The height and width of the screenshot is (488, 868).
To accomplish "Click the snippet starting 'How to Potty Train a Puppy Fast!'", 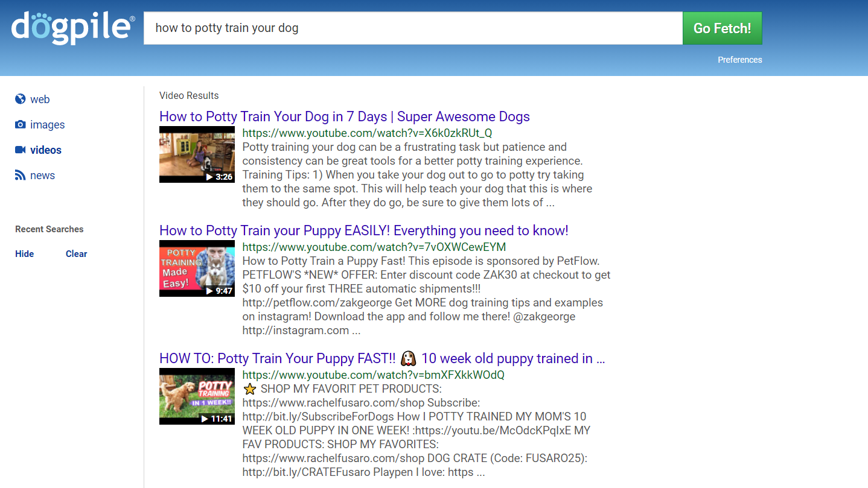I will tap(426, 296).
